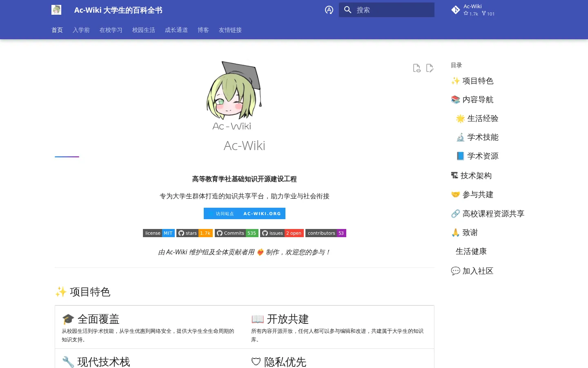588x368 pixels.
Task: Click the Ac-Wiki mascot image
Action: 234,96
